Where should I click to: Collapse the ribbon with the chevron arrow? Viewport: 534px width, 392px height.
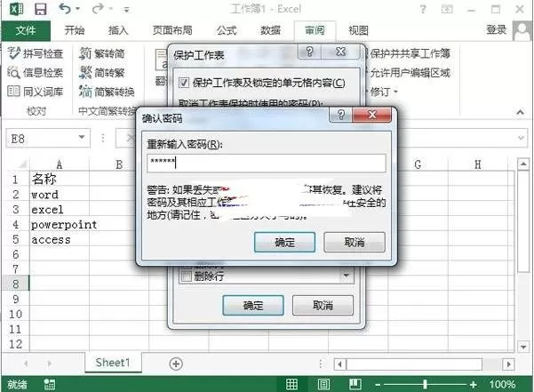pyautogui.click(x=520, y=112)
